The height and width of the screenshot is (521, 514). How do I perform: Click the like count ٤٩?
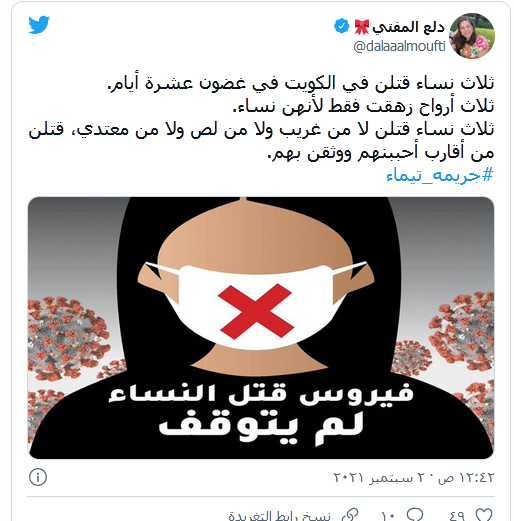pos(457,516)
